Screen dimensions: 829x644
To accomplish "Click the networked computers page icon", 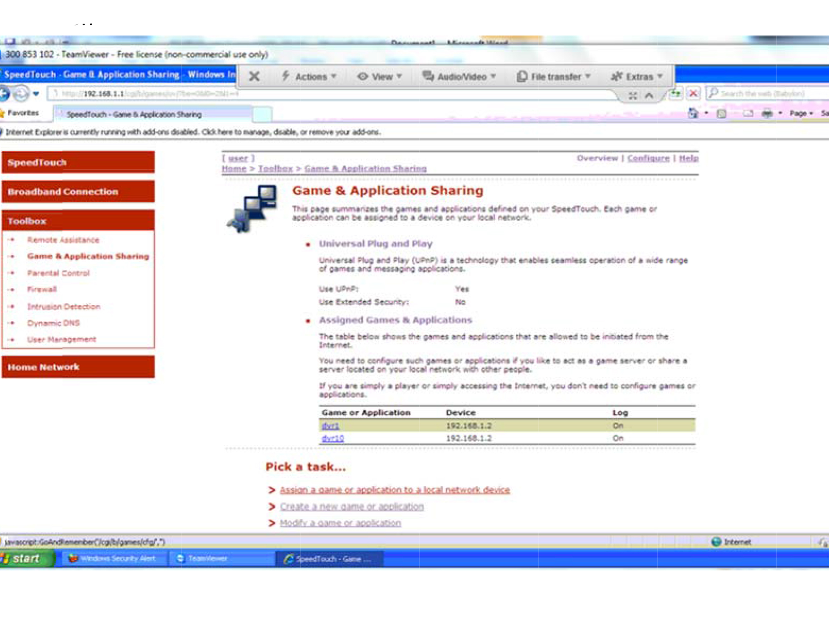I will (252, 209).
